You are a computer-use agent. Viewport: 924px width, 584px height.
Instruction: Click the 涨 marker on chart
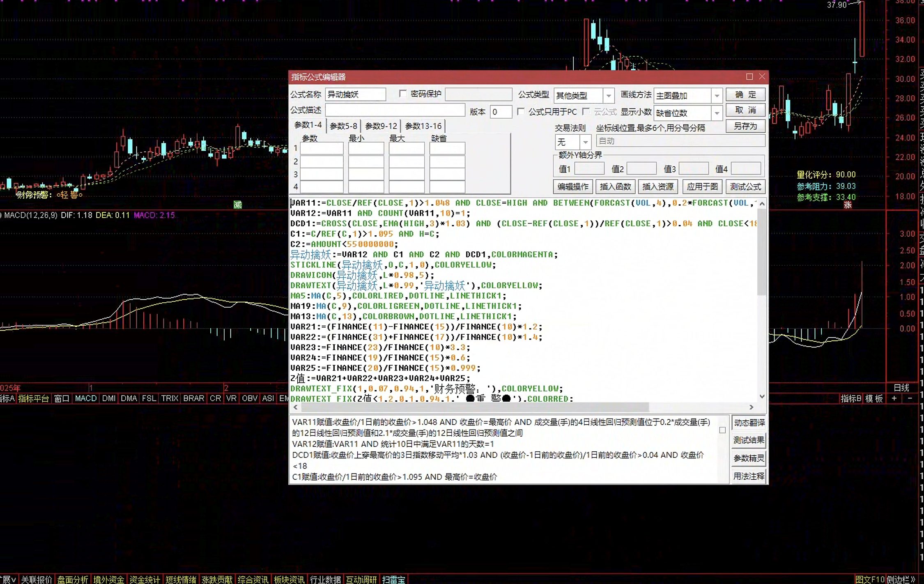[848, 205]
